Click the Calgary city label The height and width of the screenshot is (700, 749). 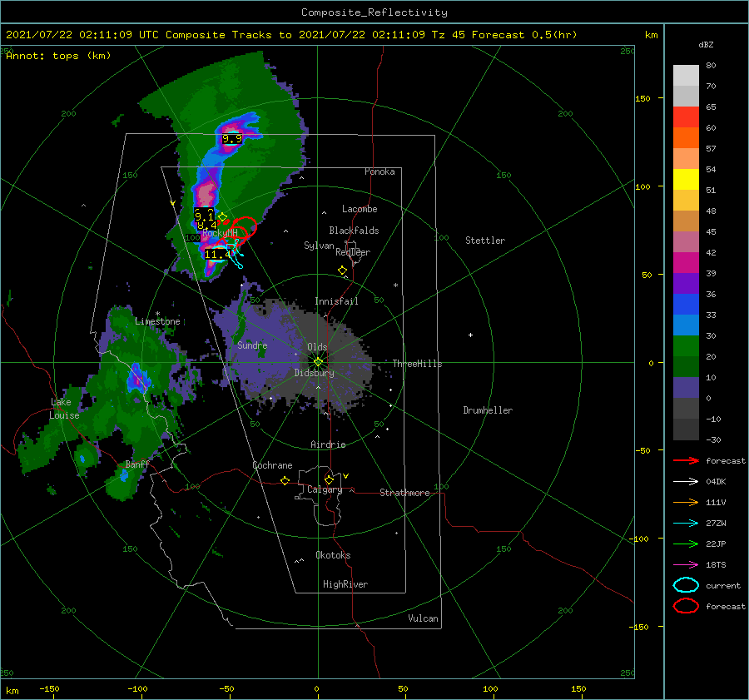[325, 489]
